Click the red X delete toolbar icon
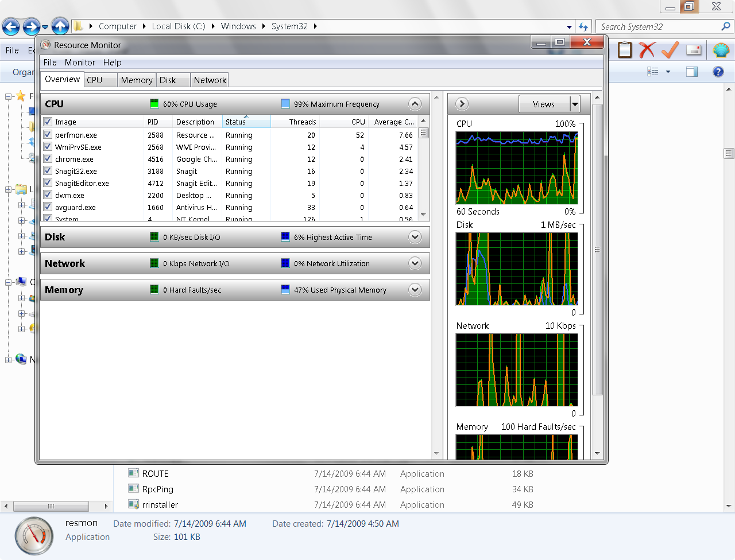735x560 pixels. pyautogui.click(x=647, y=50)
